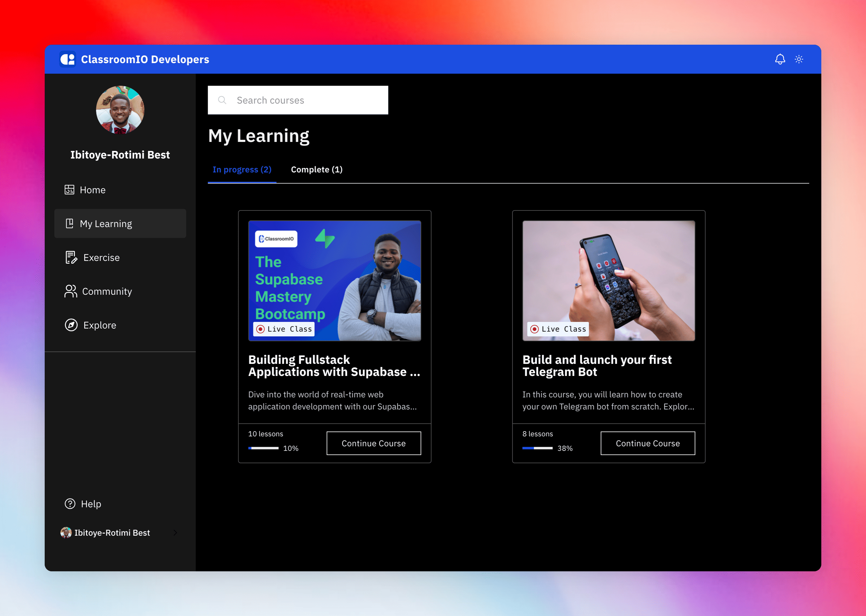Switch to the Complete (1) tab
The image size is (866, 616).
pyautogui.click(x=316, y=169)
